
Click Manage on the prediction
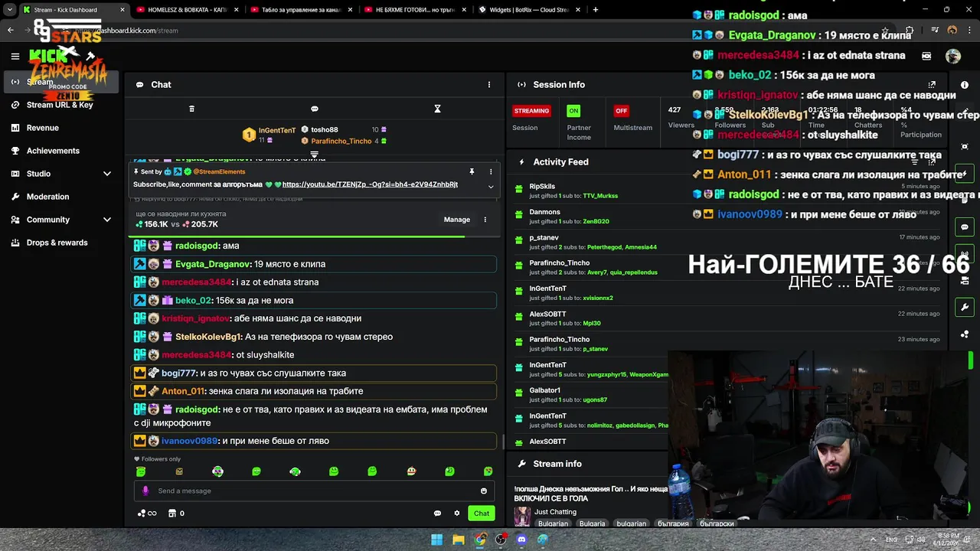pos(457,220)
